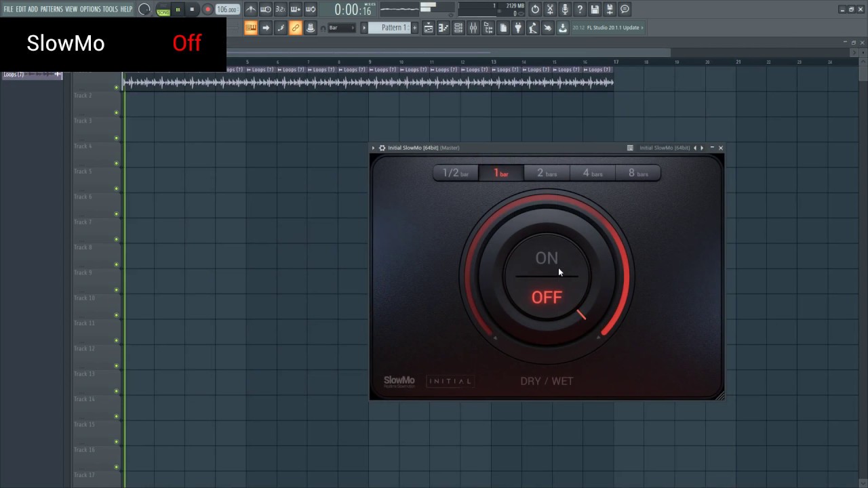Open the one-click audio recording microphone icon

565,9
